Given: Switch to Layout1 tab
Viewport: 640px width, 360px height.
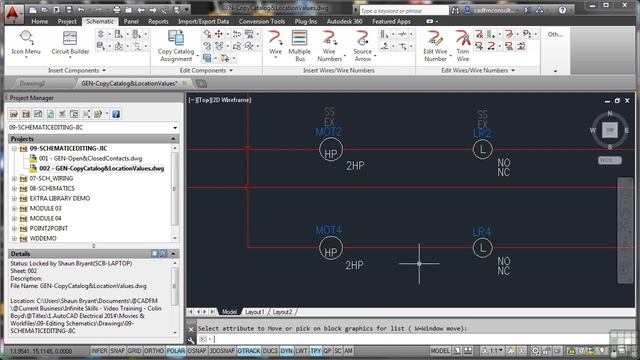Looking at the screenshot, I should pos(255,312).
